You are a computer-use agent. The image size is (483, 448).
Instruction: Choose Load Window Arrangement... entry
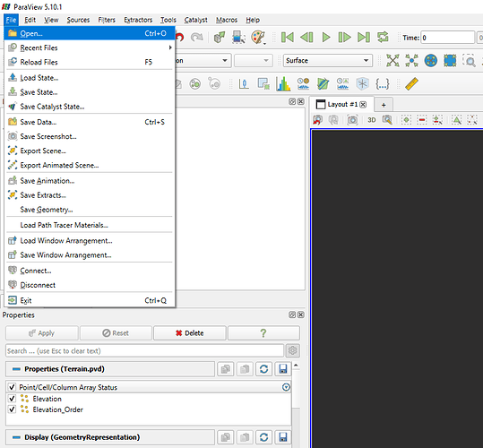[x=90, y=240]
